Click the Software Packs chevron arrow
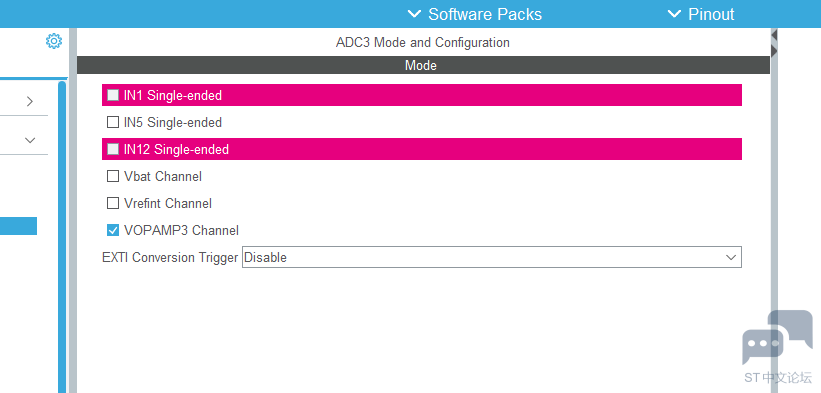Screen dimensions: 821x393 [x=414, y=14]
